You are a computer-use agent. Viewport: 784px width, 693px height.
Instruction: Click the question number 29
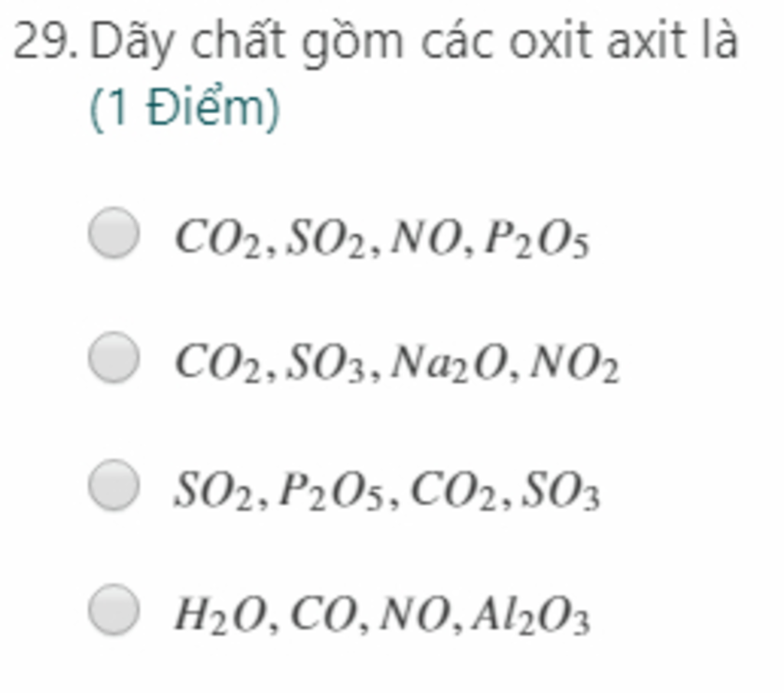point(45,41)
